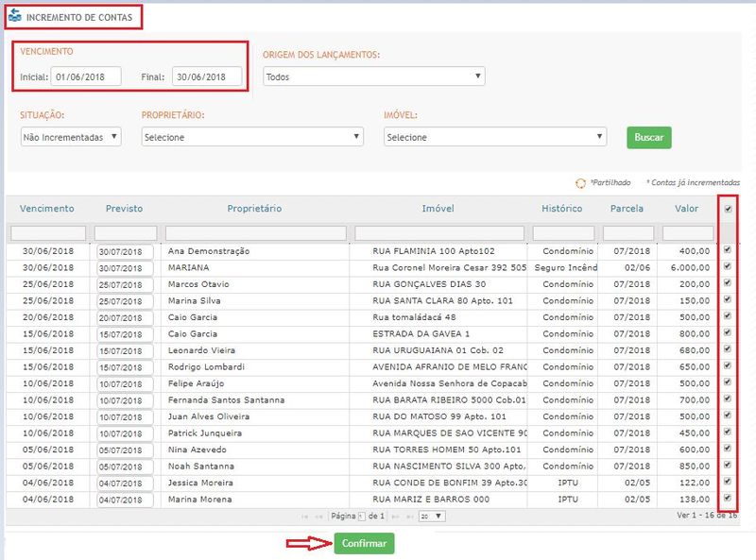Go to the first page of results
The height and width of the screenshot is (560, 756).
point(305,517)
